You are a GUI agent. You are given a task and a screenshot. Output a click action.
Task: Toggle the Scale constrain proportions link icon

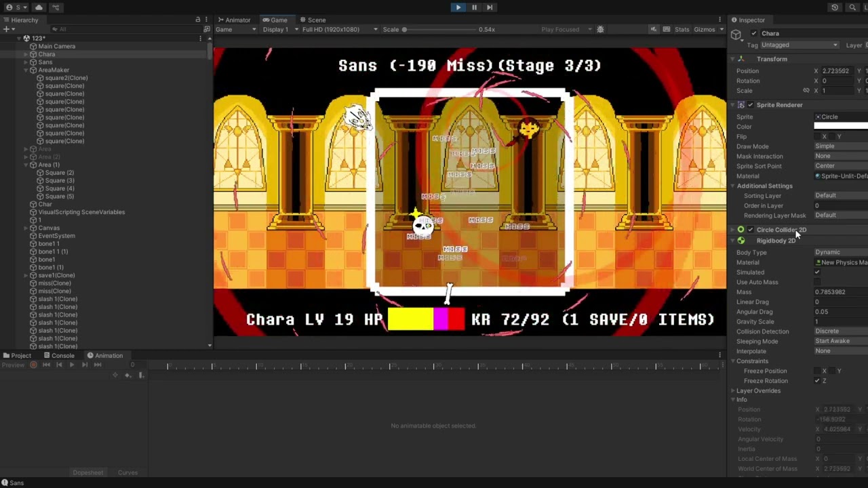coord(806,90)
